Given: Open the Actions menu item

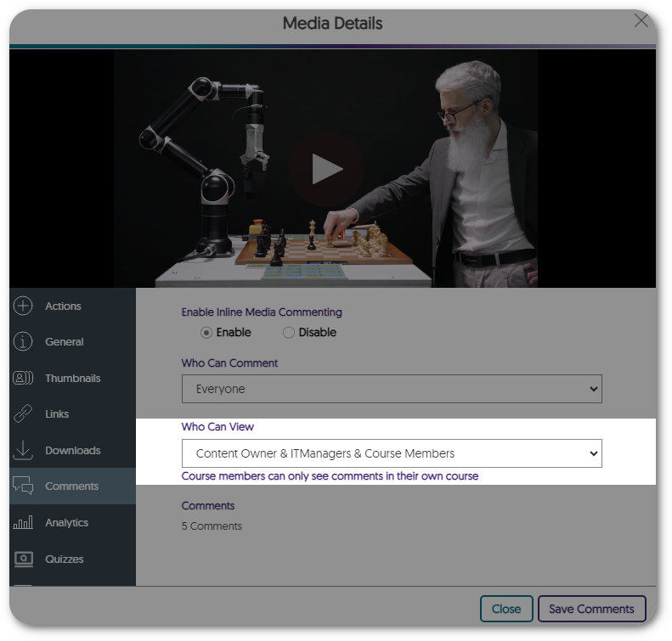Looking at the screenshot, I should pyautogui.click(x=63, y=306).
